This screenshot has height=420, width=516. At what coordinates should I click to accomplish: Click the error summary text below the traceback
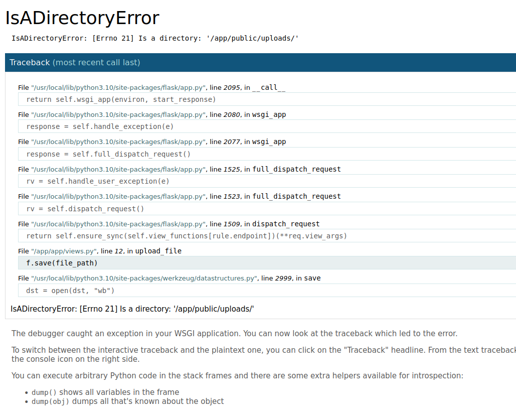coord(132,309)
